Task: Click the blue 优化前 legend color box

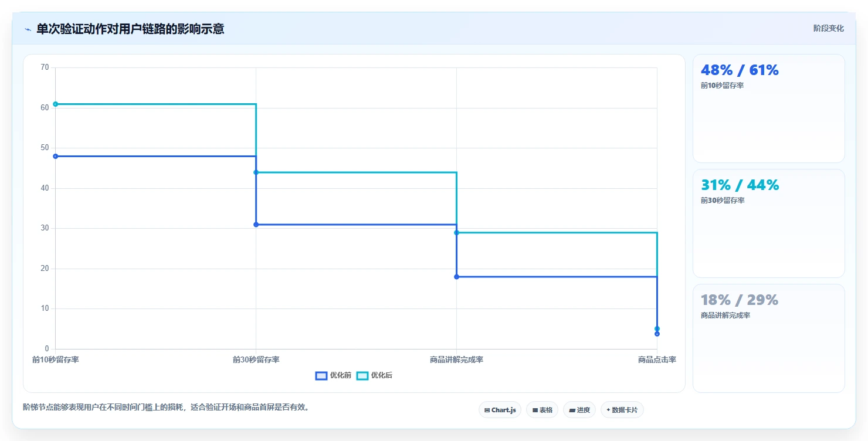Action: click(321, 375)
